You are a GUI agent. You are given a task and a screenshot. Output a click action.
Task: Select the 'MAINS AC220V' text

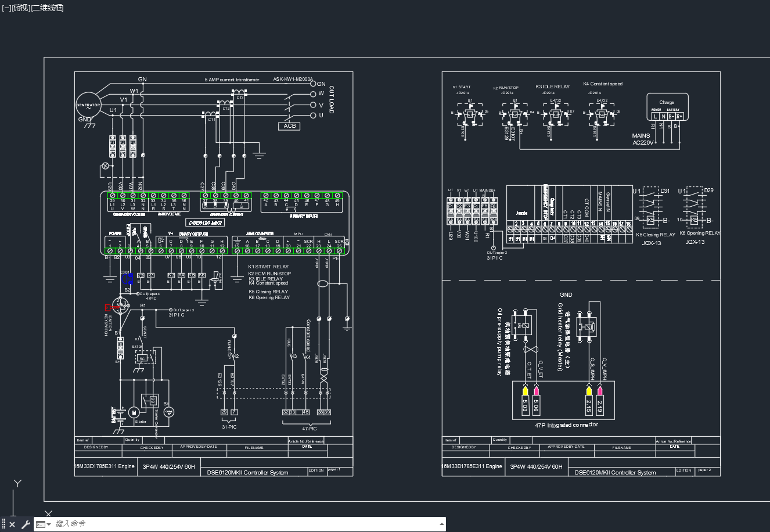point(643,139)
